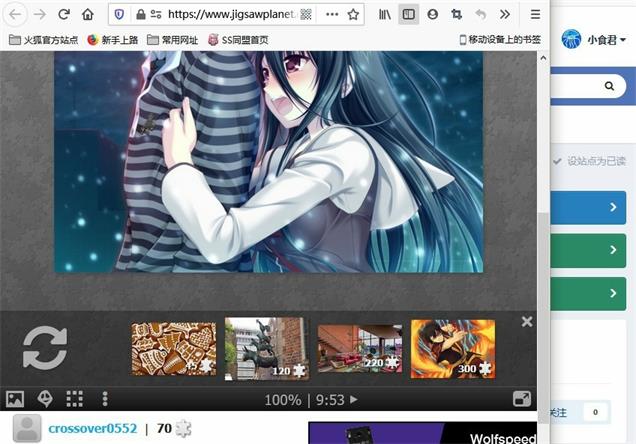Image resolution: width=636 pixels, height=444 pixels.
Task: Switch the puzzle to fullscreen
Action: [x=522, y=399]
